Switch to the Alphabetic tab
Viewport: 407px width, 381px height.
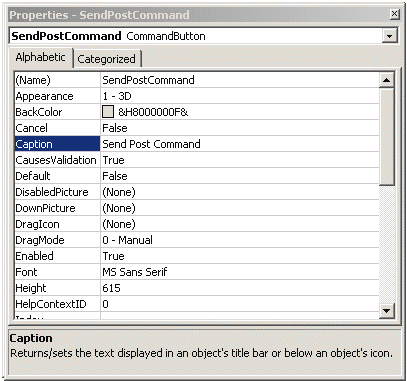pyautogui.click(x=40, y=57)
